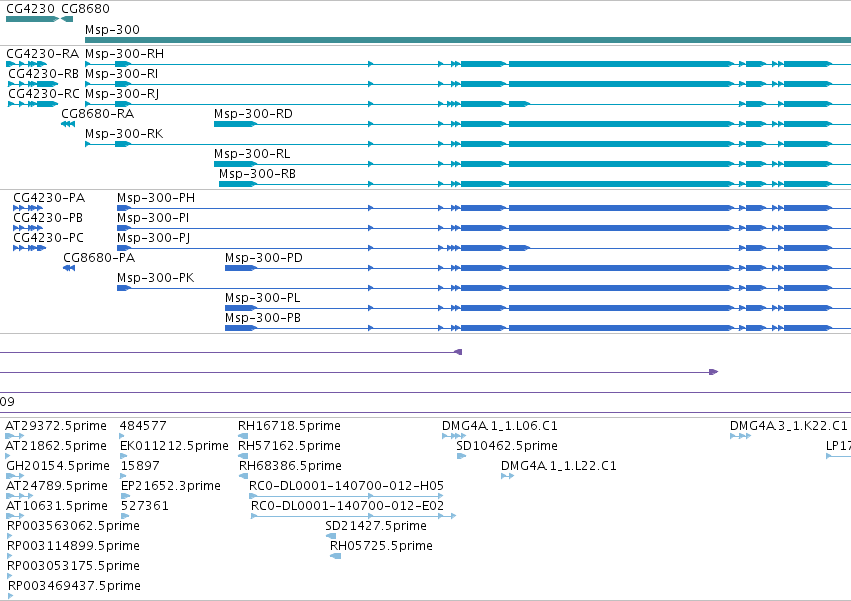Click the Msp-300 gene bar
851x601 pixels.
[x=468, y=40]
